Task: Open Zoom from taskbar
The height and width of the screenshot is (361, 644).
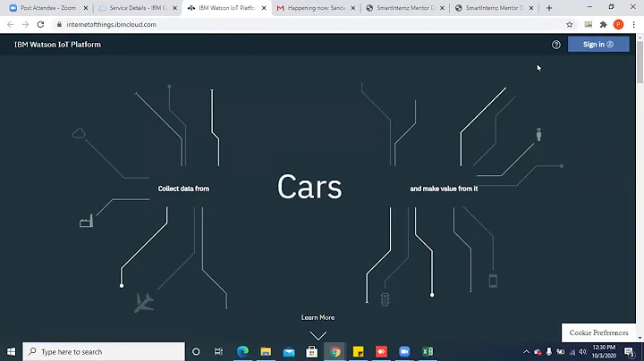Action: click(x=404, y=351)
